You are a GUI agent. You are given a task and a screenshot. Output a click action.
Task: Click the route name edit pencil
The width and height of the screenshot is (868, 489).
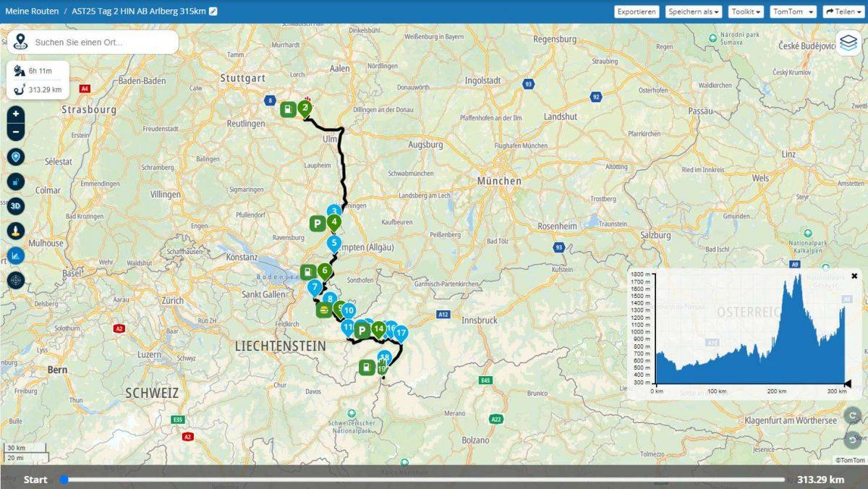213,12
